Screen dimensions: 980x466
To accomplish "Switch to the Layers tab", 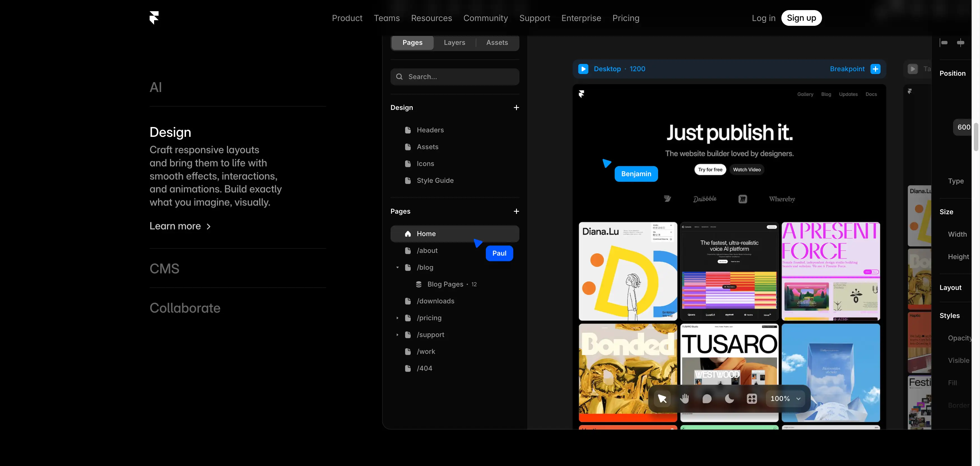I will point(454,42).
